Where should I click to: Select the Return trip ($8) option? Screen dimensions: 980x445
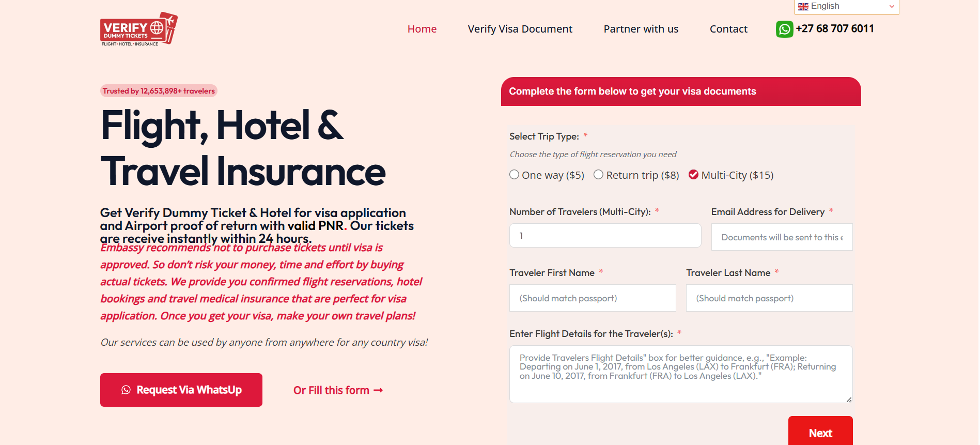click(x=599, y=175)
